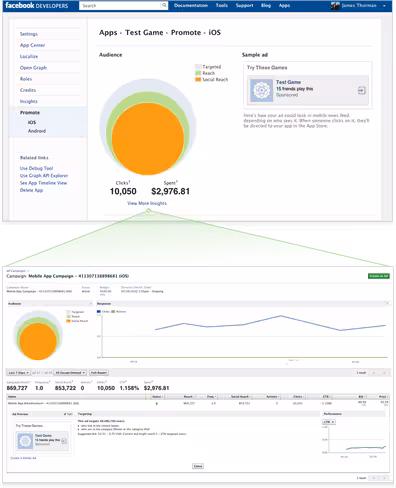Click orange Social Reach legend swatch in top chart
The image size is (396, 488).
198,79
